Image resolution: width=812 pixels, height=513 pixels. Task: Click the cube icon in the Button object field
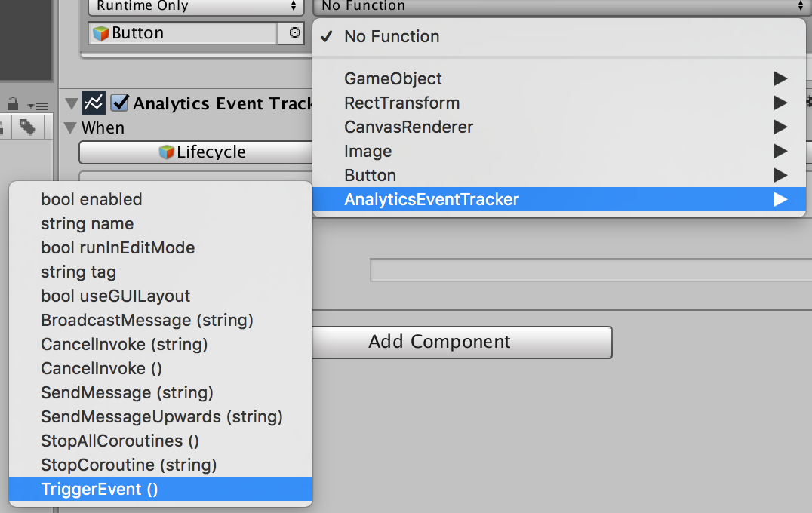(x=101, y=33)
